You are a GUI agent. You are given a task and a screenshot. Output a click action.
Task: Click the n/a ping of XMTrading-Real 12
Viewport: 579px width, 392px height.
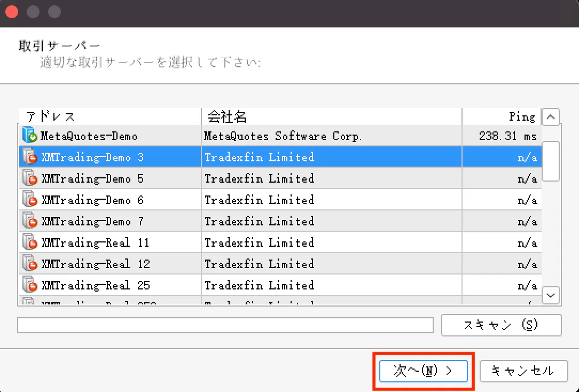click(527, 265)
